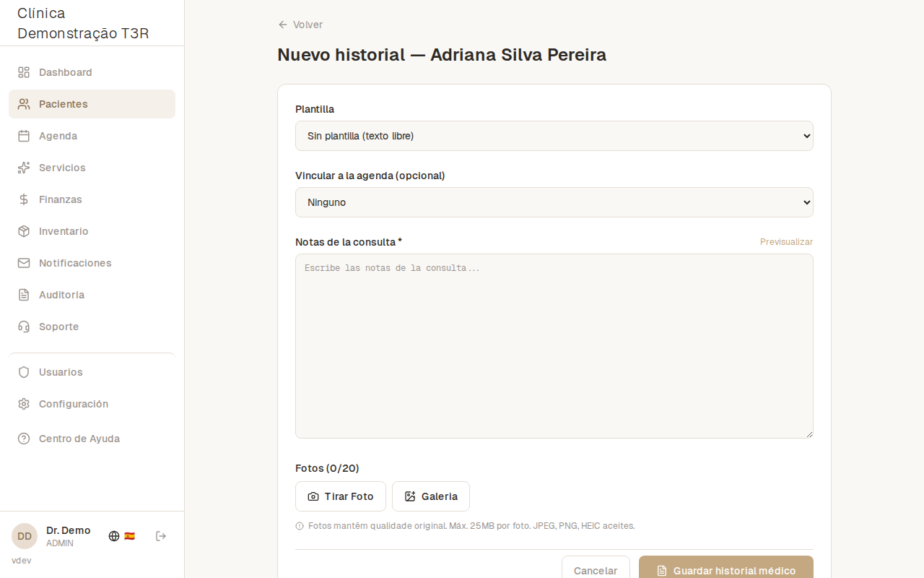Open Notificaciones using the envelope icon
The width and height of the screenshot is (924, 578).
pyautogui.click(x=22, y=263)
